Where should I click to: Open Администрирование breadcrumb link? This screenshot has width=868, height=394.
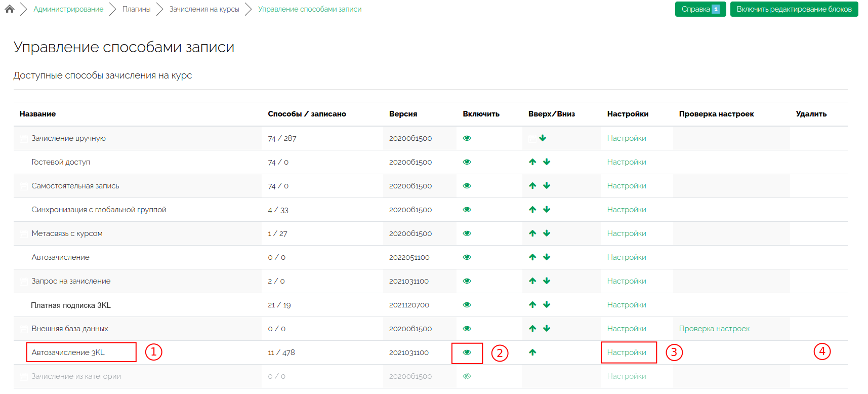tap(68, 9)
